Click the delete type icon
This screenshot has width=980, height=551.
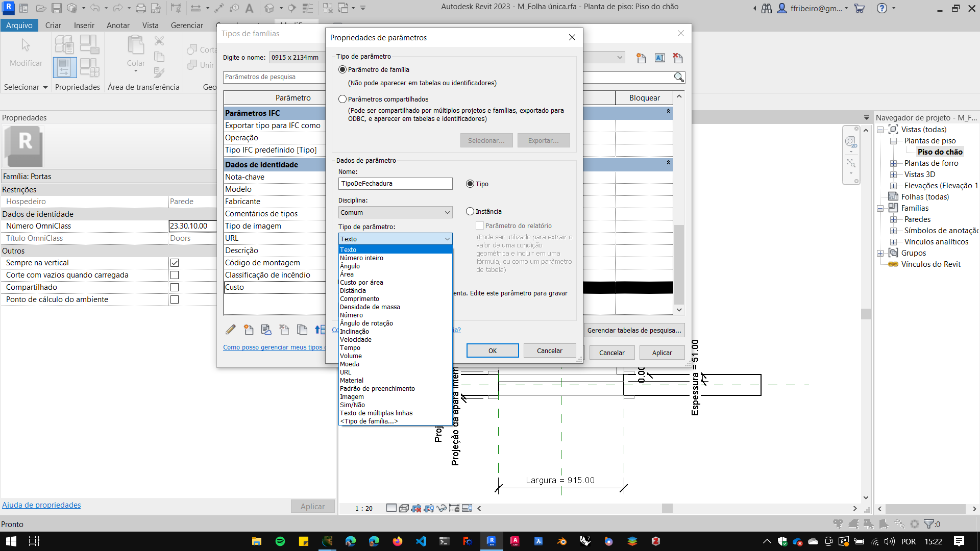click(x=678, y=58)
